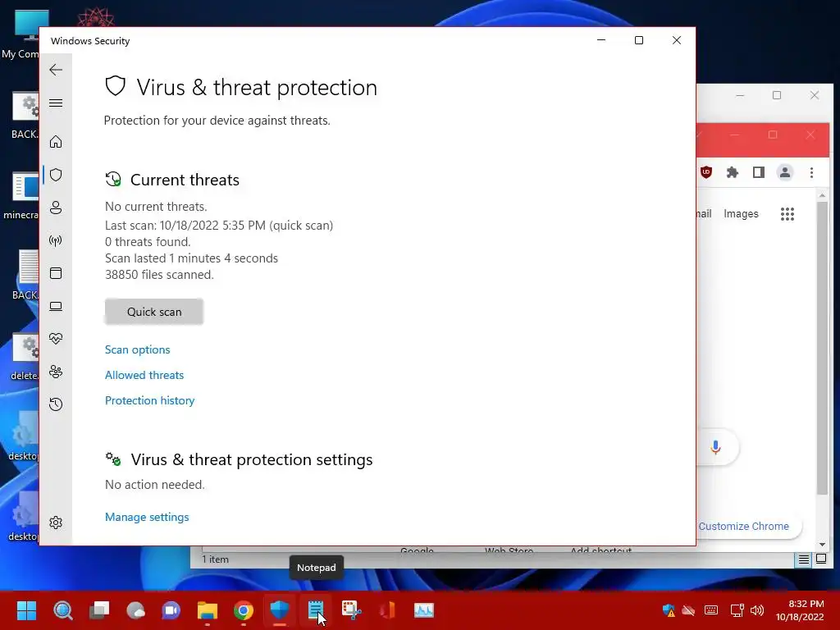The height and width of the screenshot is (630, 840).
Task: Click the uBlock Origin extension icon in Chrome
Action: pyautogui.click(x=706, y=172)
